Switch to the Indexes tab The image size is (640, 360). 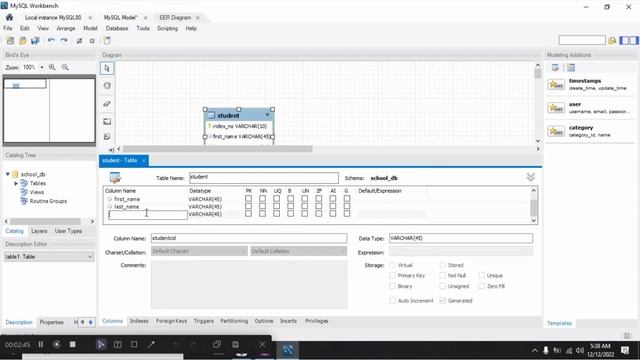pos(139,321)
